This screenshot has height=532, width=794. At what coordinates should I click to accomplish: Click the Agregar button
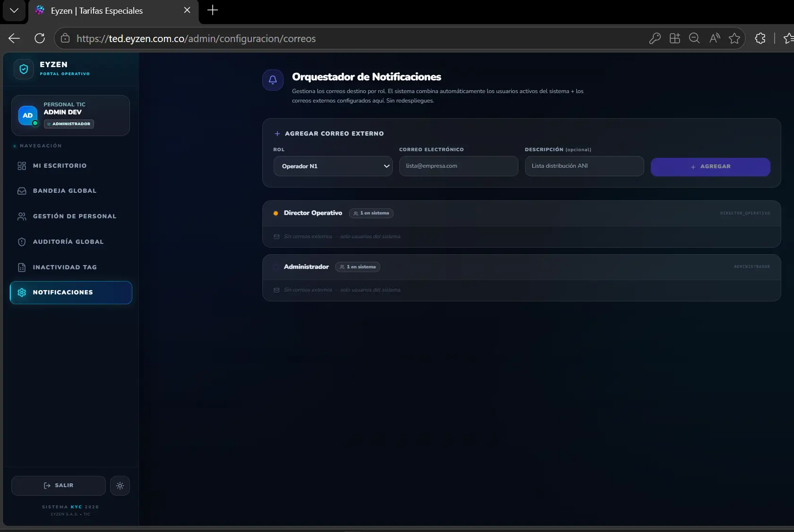click(710, 167)
